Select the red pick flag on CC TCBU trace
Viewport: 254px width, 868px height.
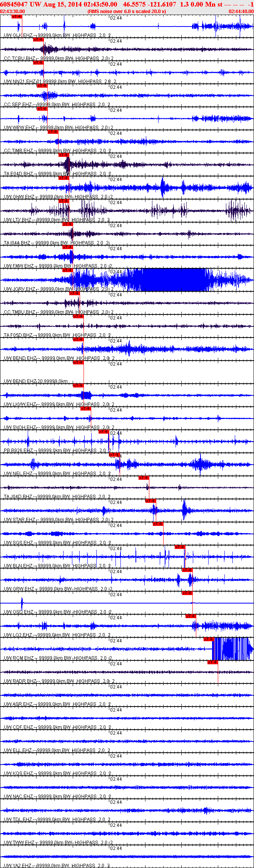38,40
